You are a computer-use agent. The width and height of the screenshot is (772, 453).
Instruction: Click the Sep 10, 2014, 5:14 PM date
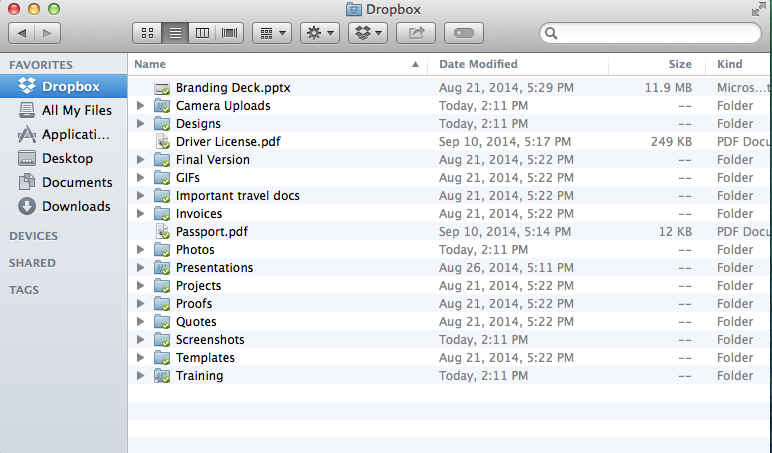pyautogui.click(x=505, y=231)
